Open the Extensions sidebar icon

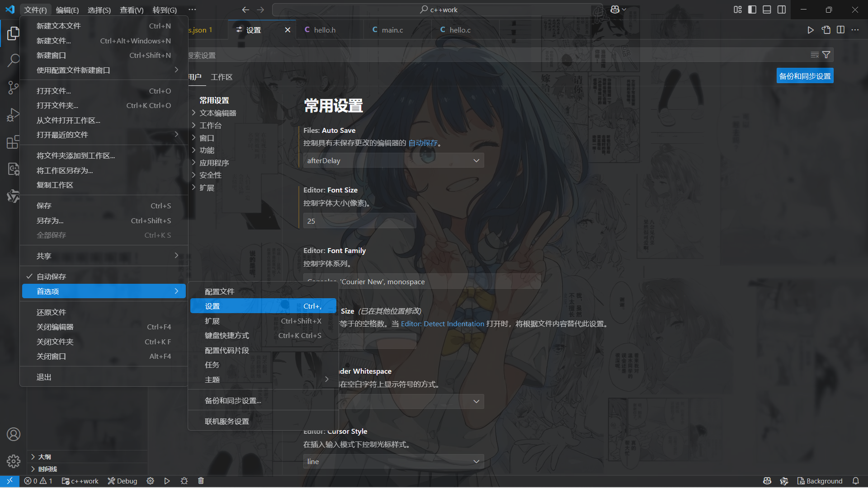coord(13,142)
